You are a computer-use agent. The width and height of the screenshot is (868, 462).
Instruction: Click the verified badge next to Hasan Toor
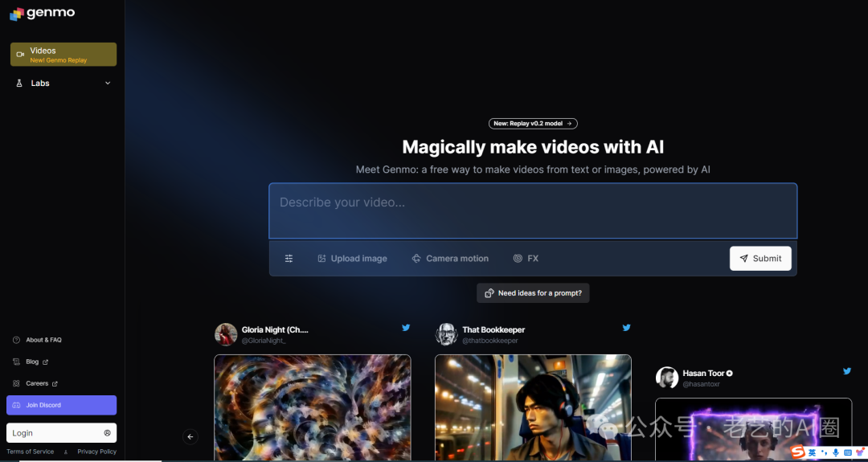(x=730, y=374)
